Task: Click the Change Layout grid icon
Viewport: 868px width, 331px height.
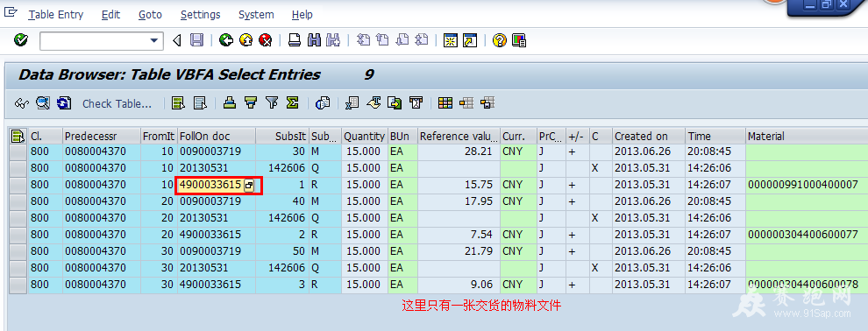Action: [445, 102]
